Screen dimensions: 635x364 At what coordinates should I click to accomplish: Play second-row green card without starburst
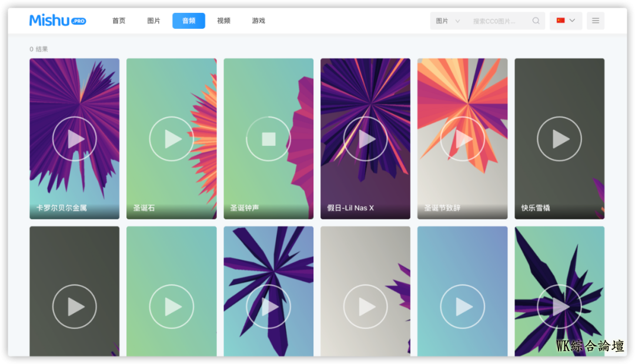pos(171,306)
